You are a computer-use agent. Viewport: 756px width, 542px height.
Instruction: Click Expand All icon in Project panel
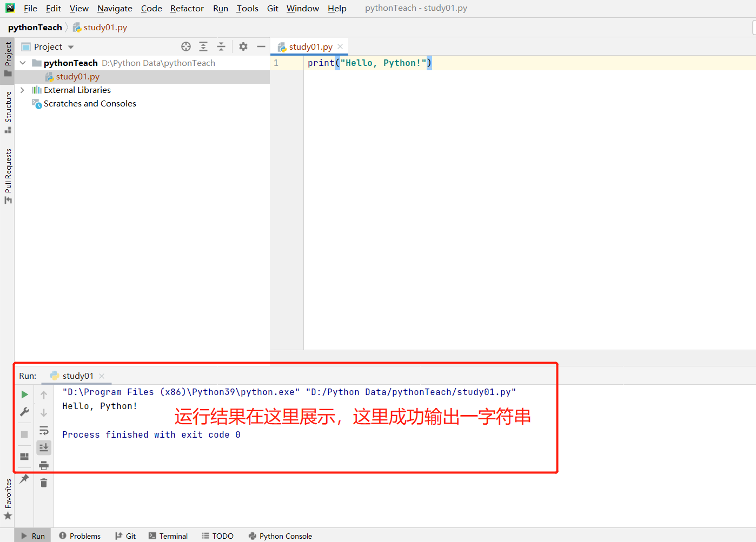[x=203, y=46]
